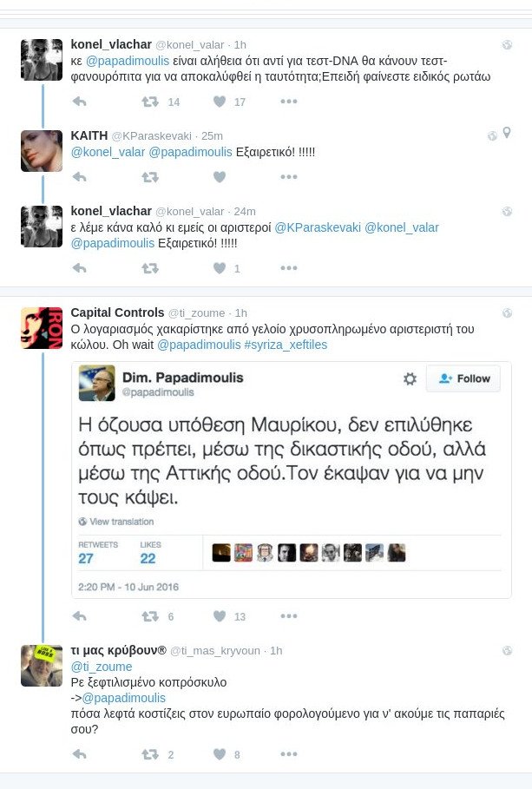Retweet KAITH's Εξαιρετικό reply

(x=150, y=177)
